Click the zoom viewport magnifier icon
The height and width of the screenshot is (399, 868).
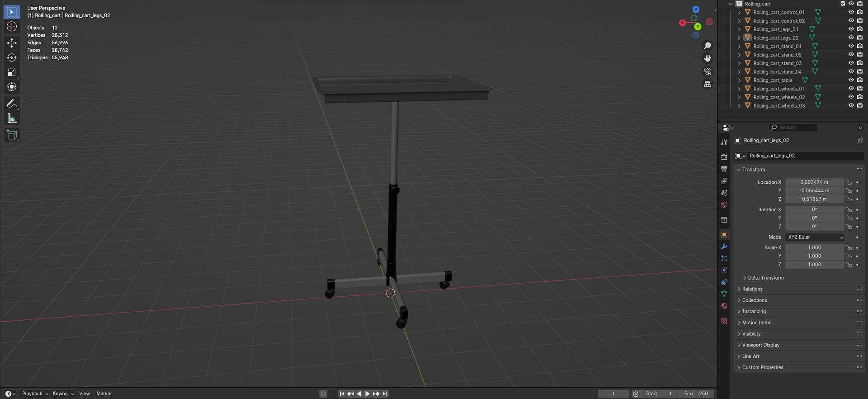tap(708, 46)
